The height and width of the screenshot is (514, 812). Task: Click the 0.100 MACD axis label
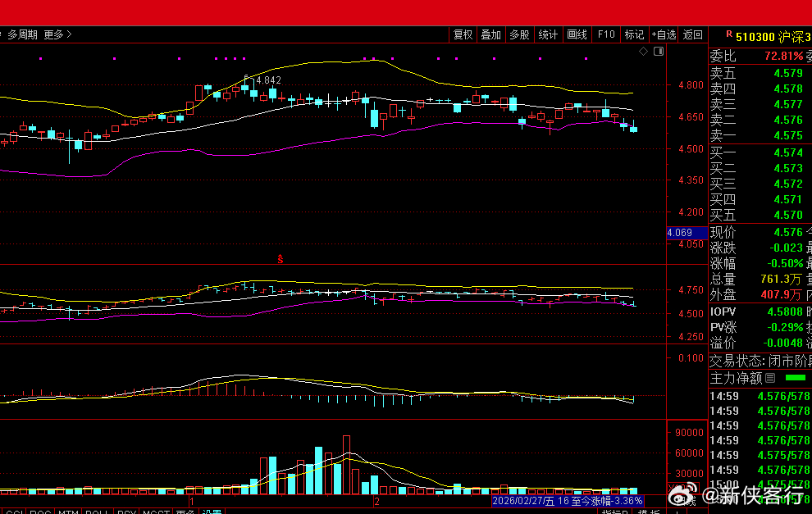click(x=691, y=358)
